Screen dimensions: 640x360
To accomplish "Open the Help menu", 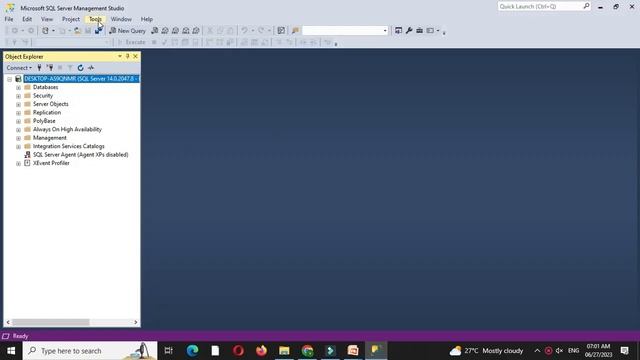I will point(147,19).
